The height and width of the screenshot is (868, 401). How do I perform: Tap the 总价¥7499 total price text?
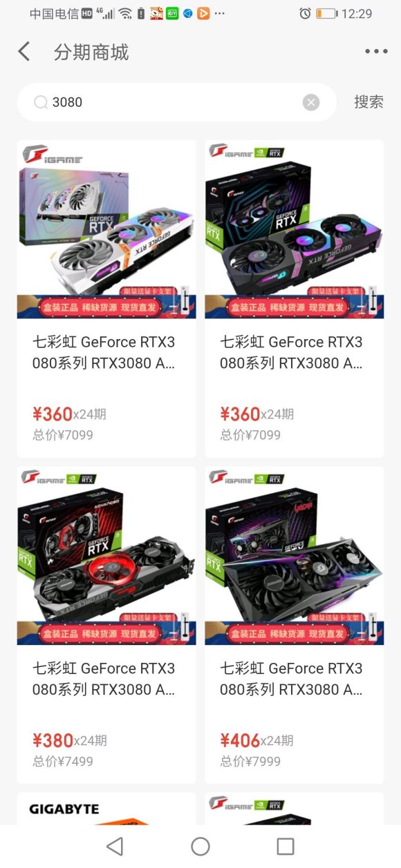tap(63, 762)
